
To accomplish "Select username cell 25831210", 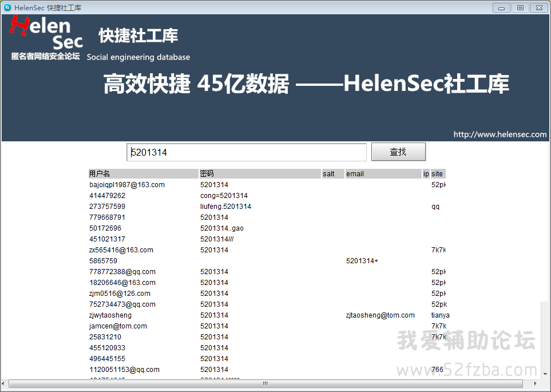I will click(105, 337).
